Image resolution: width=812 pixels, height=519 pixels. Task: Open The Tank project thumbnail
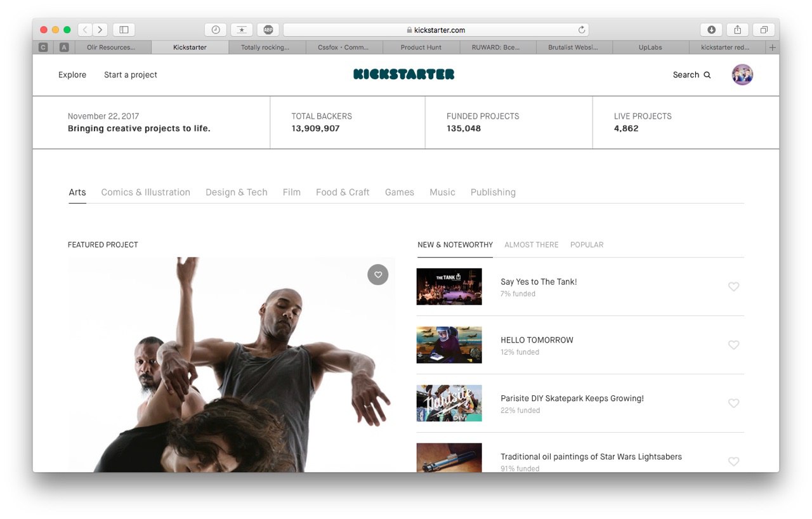[x=449, y=286]
